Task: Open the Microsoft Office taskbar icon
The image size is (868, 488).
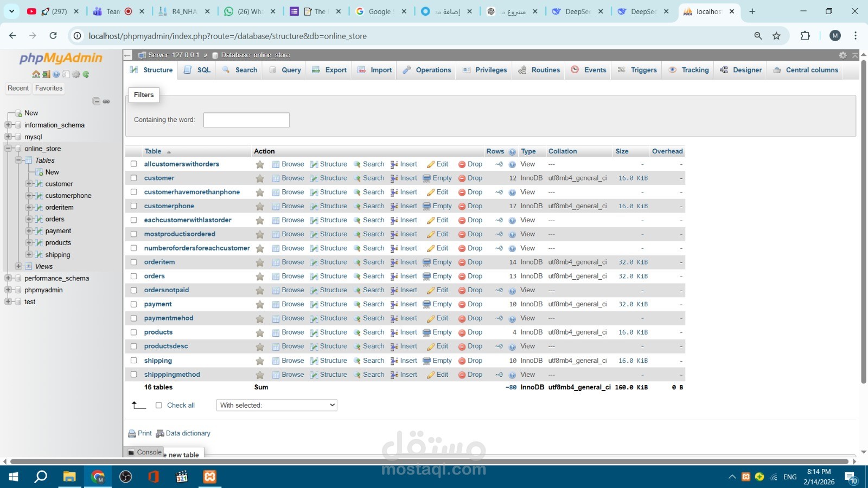Action: 154,477
